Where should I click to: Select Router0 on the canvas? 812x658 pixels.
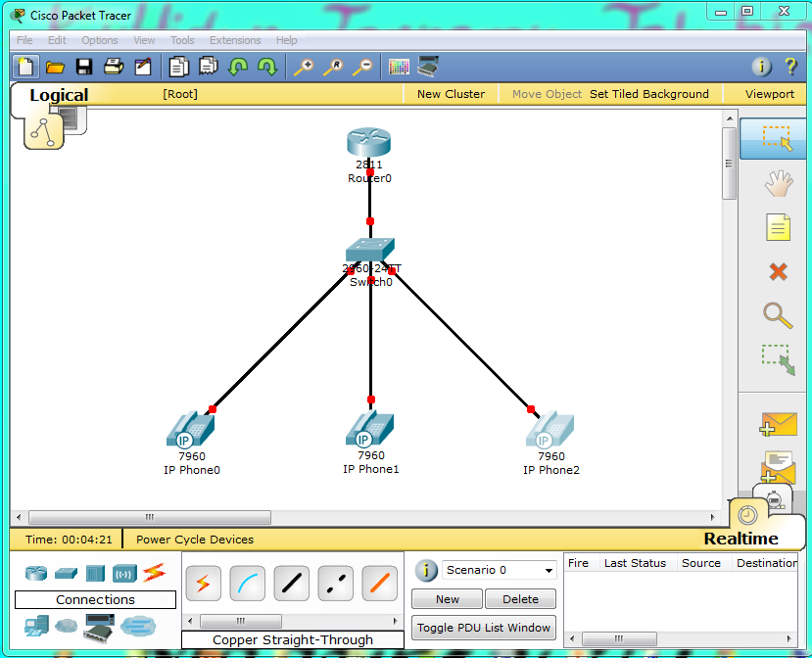[x=368, y=143]
